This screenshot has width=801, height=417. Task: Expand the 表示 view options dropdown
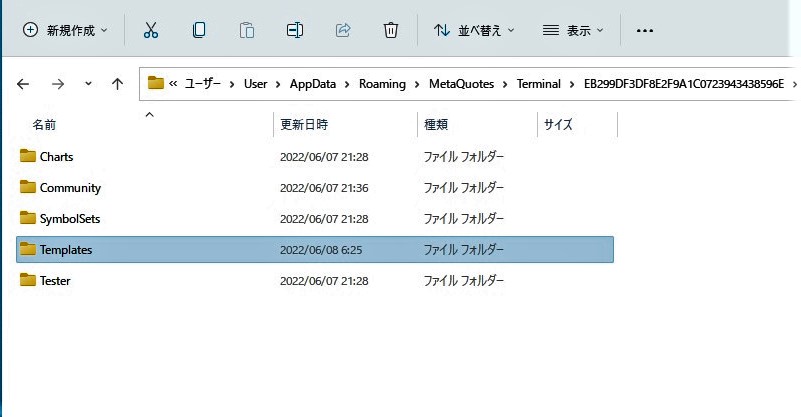(x=573, y=30)
